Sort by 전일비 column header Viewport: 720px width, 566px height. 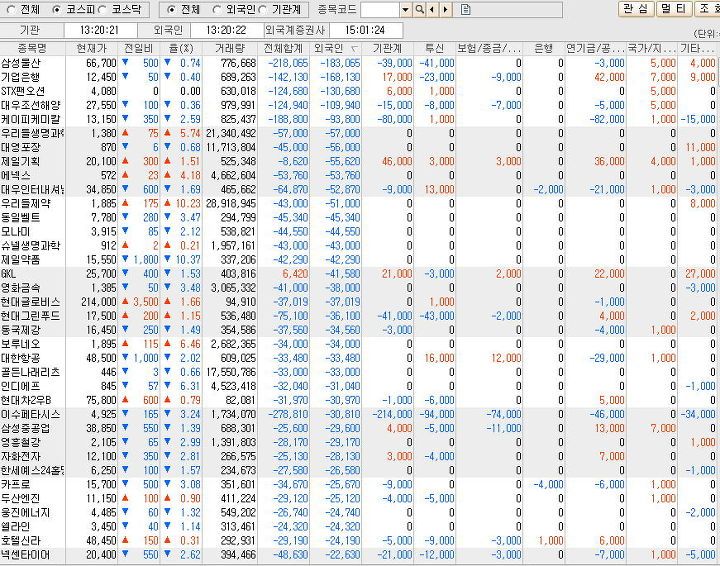point(139,48)
